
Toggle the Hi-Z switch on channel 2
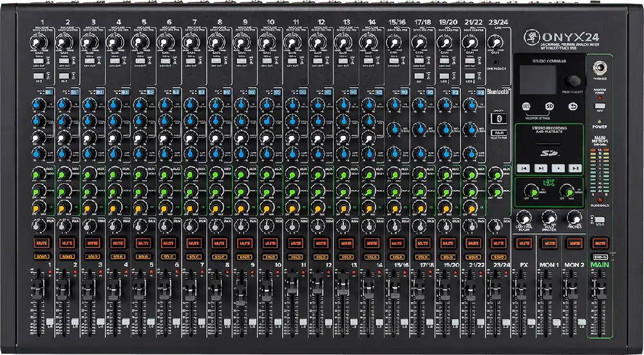[x=64, y=76]
